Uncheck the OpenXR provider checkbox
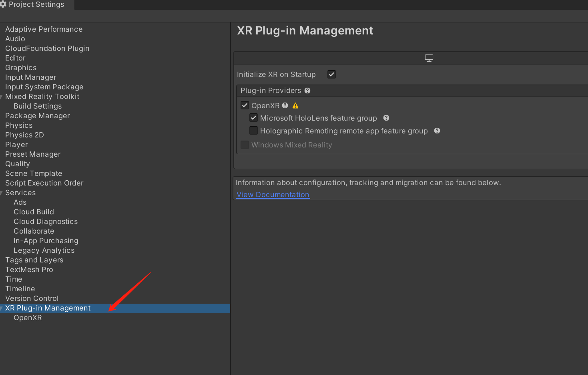This screenshot has height=375, width=588. (245, 105)
